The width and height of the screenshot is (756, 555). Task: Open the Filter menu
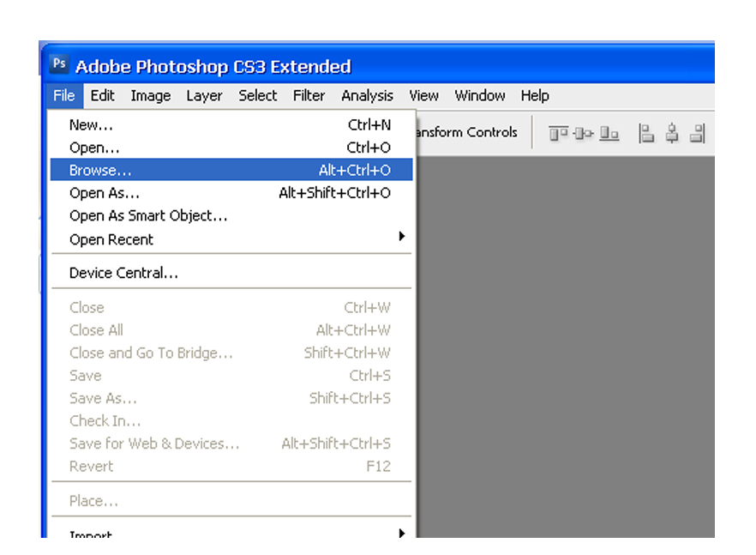(309, 95)
